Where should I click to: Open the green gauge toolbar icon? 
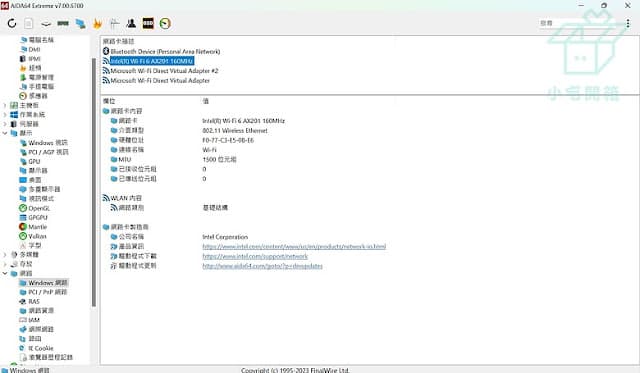[x=165, y=23]
